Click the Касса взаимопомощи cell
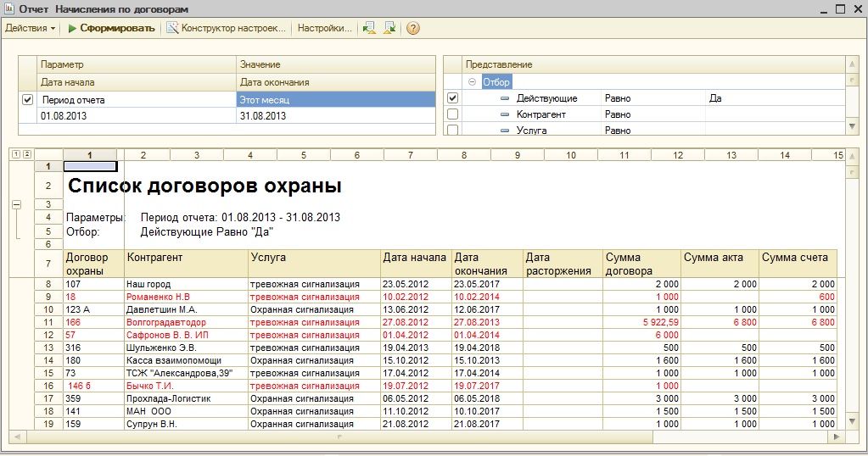This screenshot has height=456, width=868. point(186,360)
